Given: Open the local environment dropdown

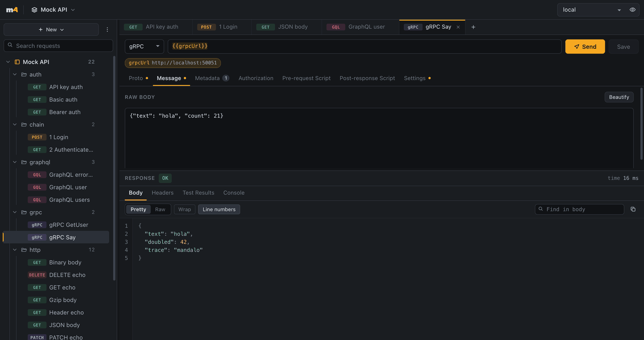Looking at the screenshot, I should click(x=592, y=10).
